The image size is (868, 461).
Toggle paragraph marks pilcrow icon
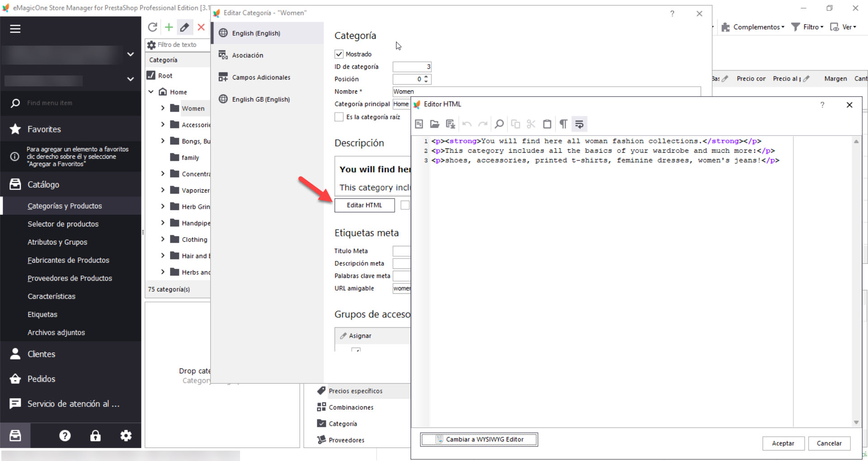[563, 124]
